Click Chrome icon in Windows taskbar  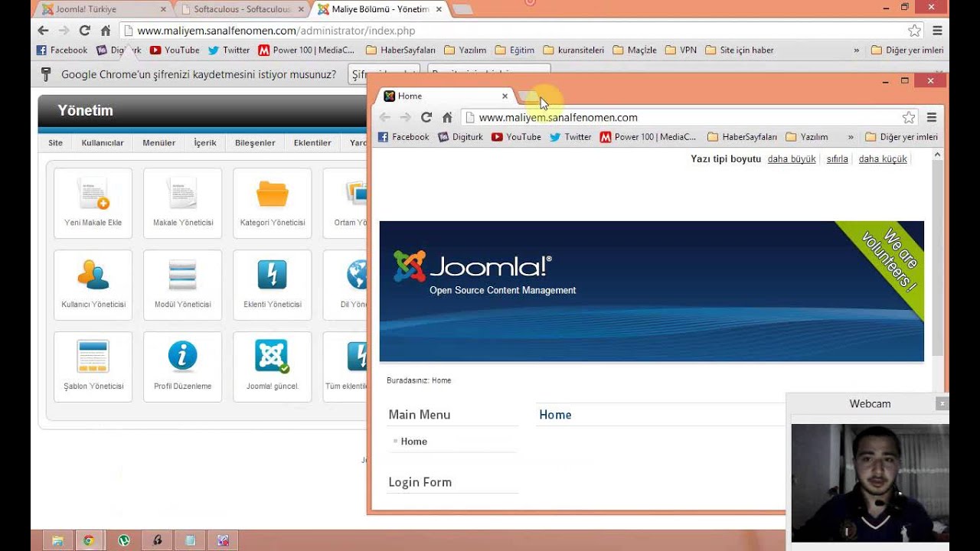(x=89, y=540)
